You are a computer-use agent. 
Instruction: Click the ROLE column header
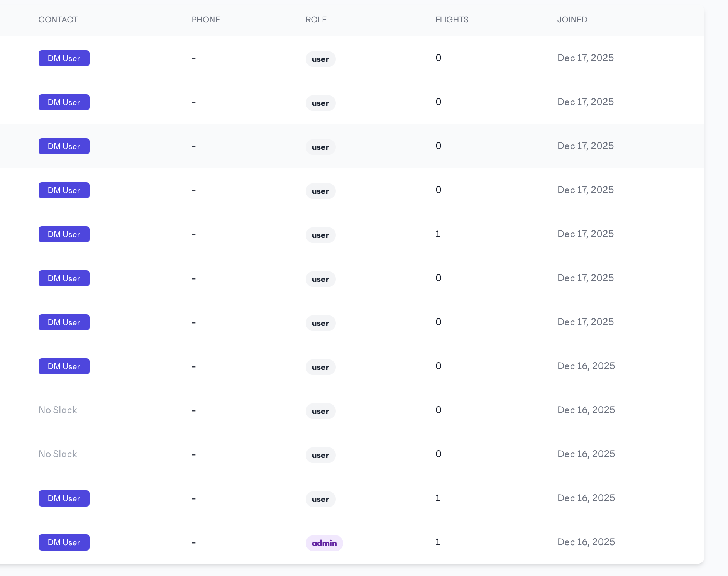point(316,20)
